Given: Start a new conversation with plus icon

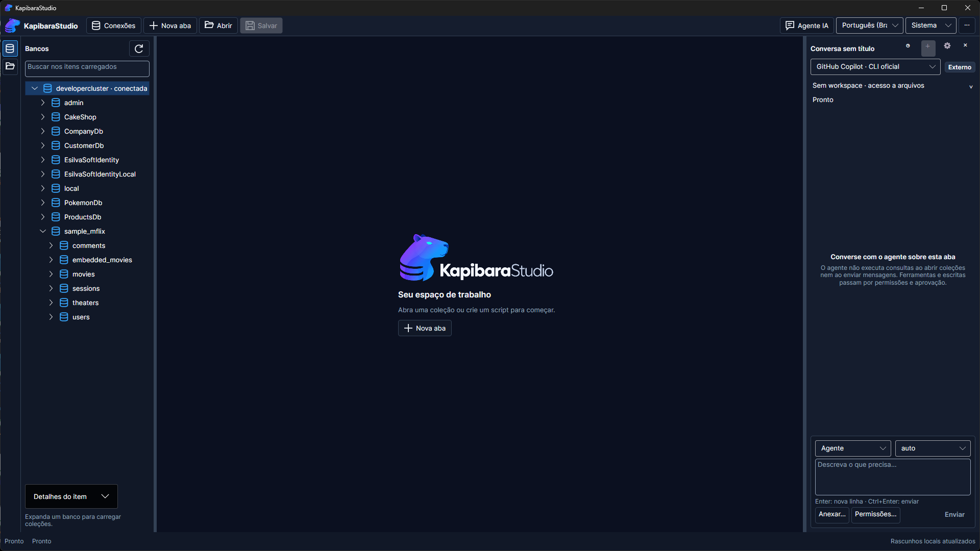Looking at the screenshot, I should tap(928, 48).
